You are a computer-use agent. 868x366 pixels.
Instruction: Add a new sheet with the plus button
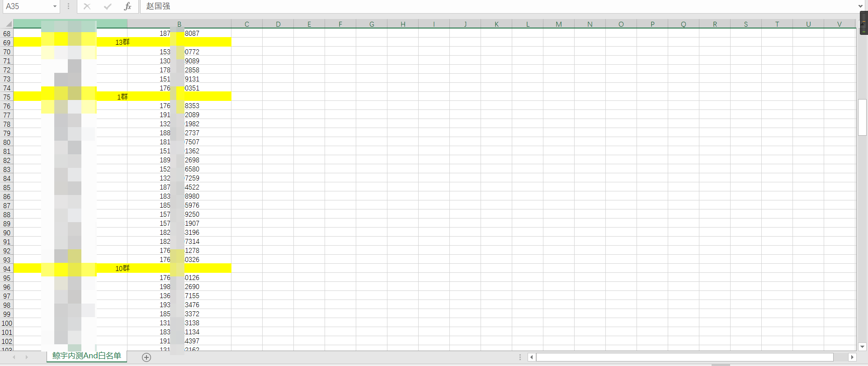click(146, 357)
